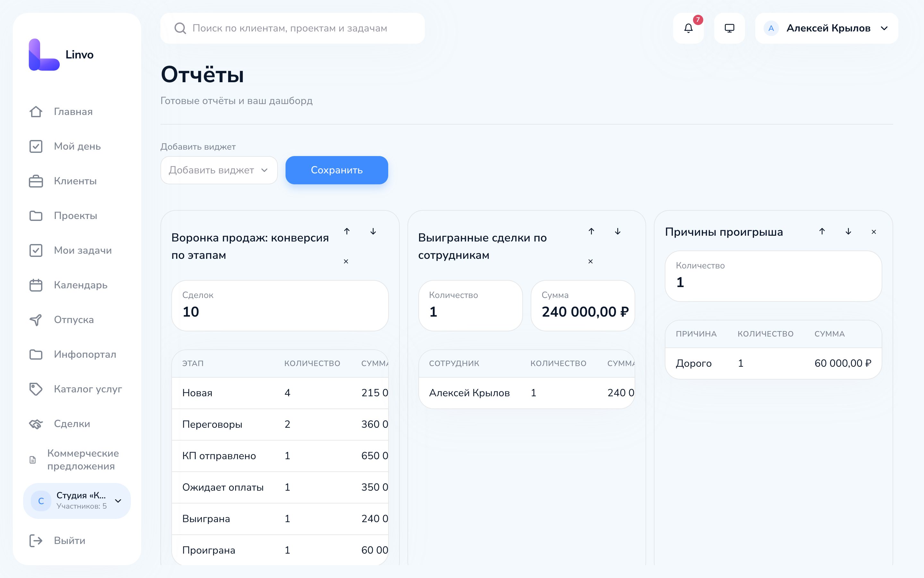
Task: Click the Новая stage row
Action: click(280, 393)
